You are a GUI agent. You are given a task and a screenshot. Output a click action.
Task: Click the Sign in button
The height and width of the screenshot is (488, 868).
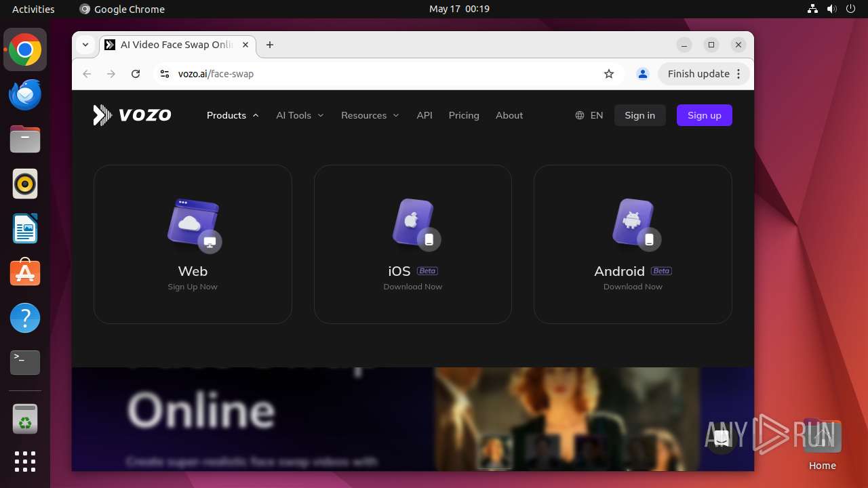coord(639,115)
